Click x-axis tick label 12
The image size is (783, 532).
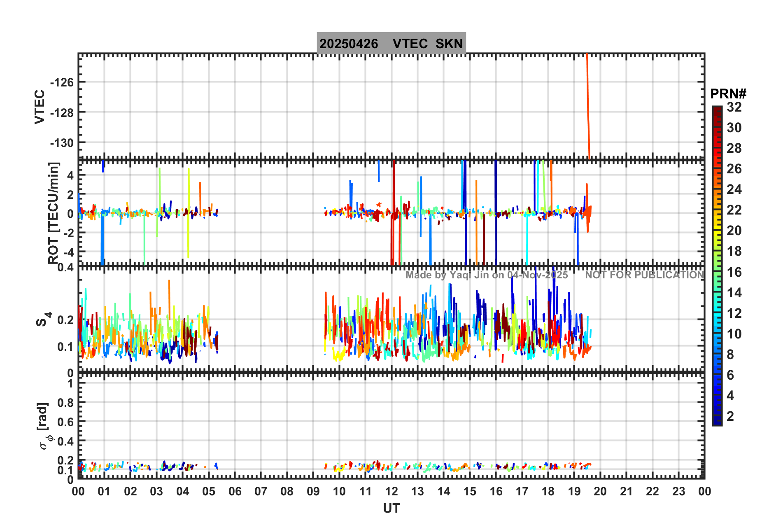391,491
